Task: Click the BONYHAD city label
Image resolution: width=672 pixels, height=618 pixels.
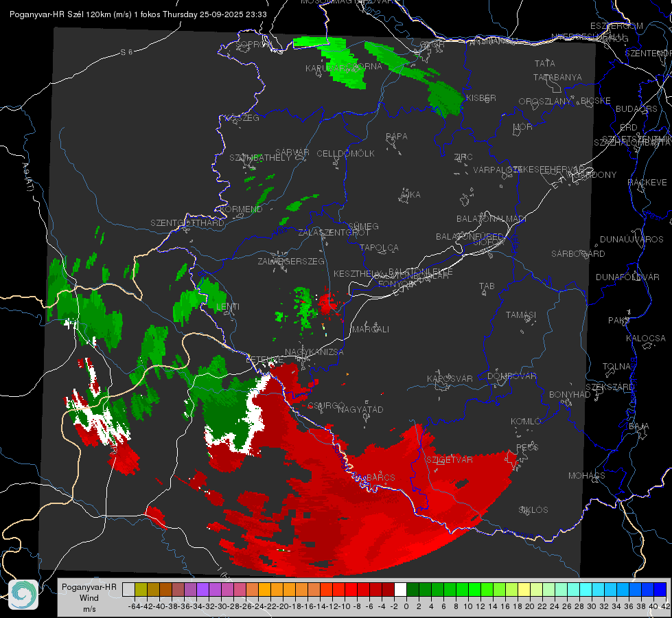Action: click(x=570, y=394)
